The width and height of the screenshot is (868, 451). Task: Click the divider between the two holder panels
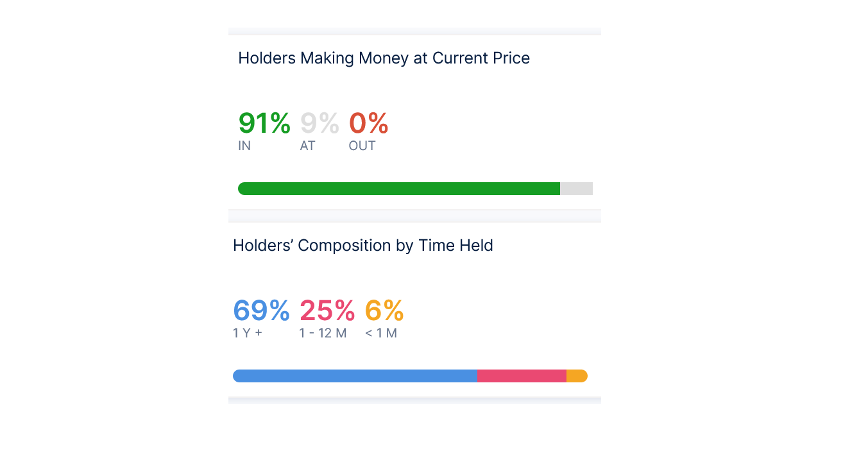(414, 216)
